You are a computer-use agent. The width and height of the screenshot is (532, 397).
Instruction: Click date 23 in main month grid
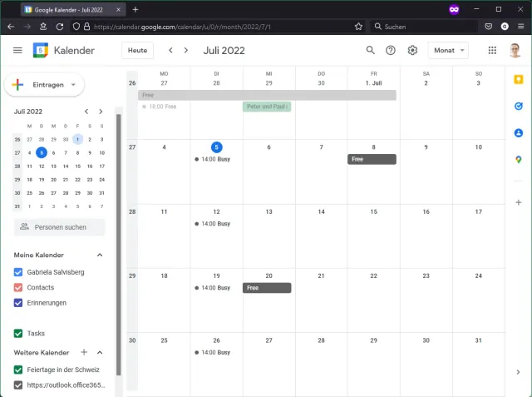(x=426, y=275)
